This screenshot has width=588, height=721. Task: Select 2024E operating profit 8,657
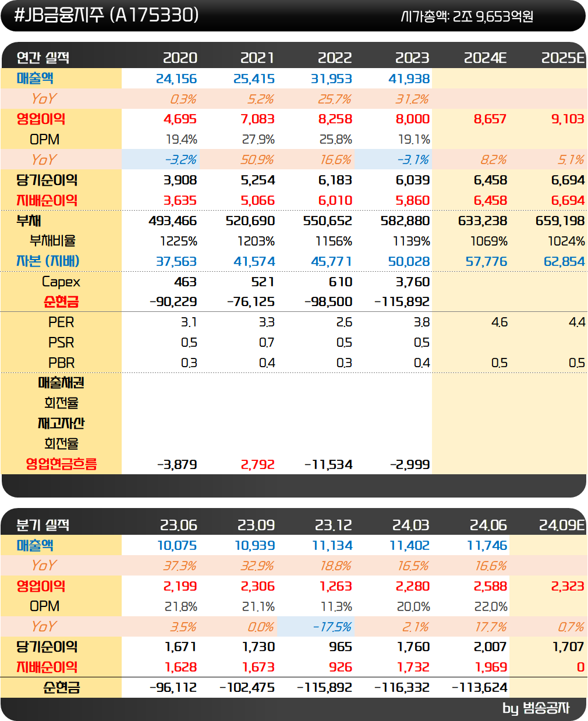click(490, 119)
